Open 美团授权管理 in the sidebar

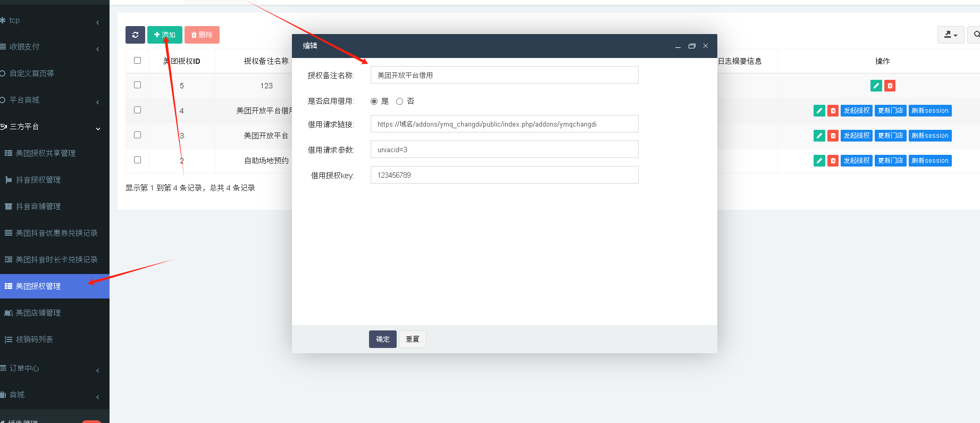point(55,286)
